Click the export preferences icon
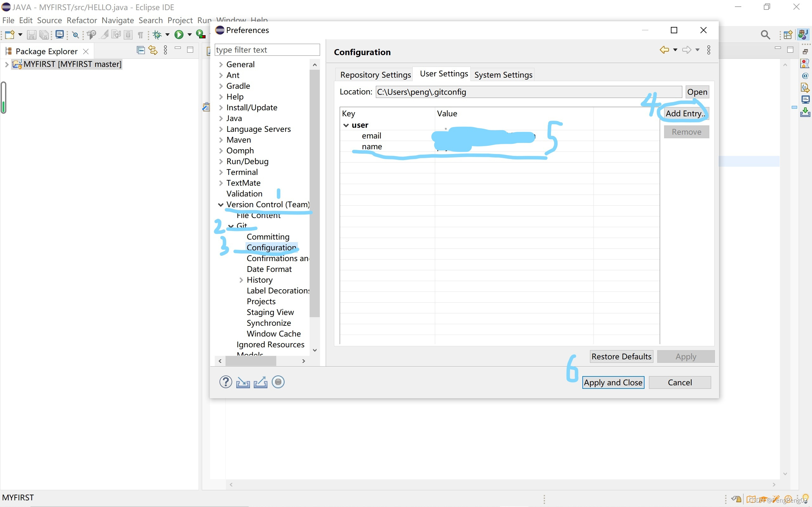The image size is (812, 507). [260, 382]
